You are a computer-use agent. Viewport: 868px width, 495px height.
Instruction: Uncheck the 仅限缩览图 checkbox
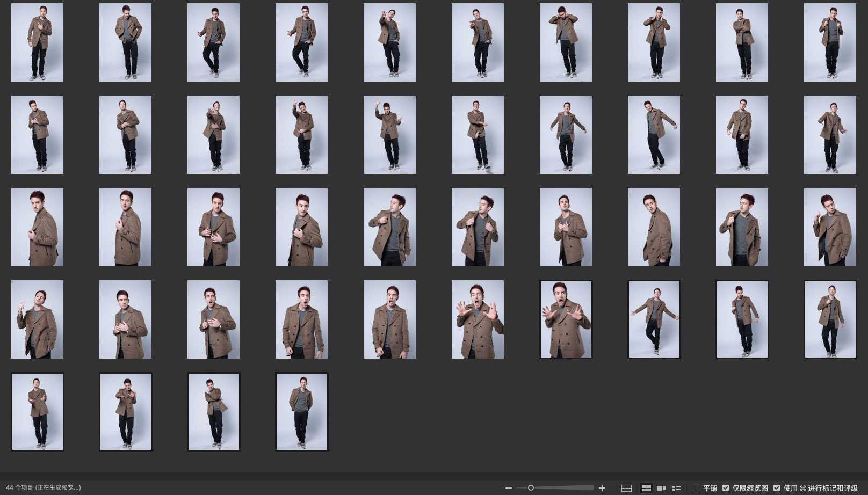tap(726, 488)
